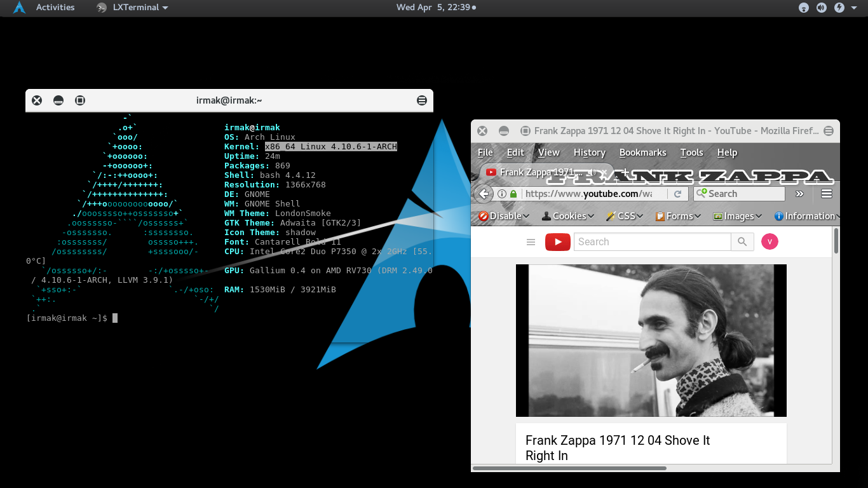Click the 'Uptime: 24m' terminal line
868x488 pixels.
point(252,156)
